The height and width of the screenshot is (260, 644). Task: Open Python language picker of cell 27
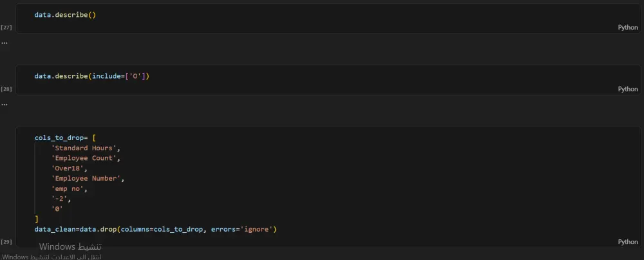click(x=627, y=27)
